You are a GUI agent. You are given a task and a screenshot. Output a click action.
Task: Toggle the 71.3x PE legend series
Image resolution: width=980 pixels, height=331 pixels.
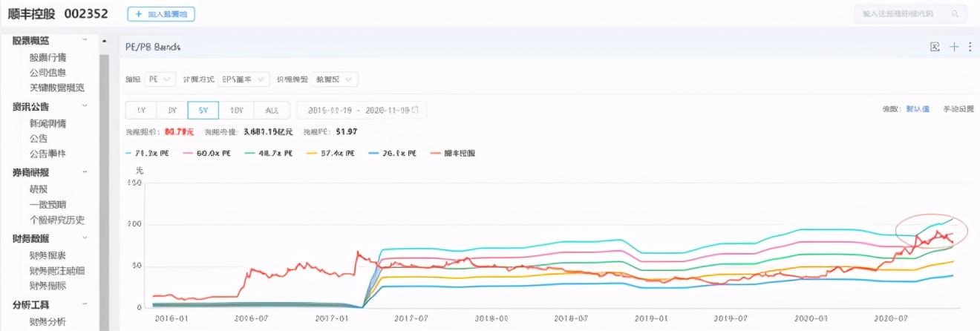pos(148,153)
